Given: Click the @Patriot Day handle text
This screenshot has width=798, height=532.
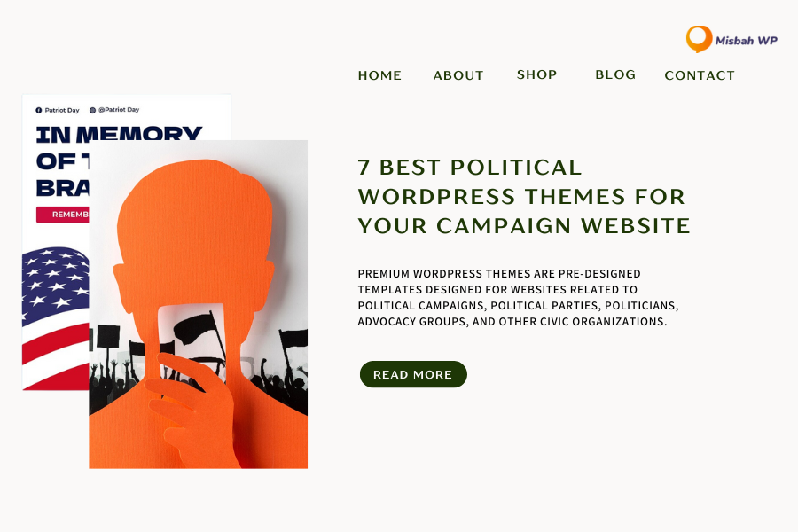Looking at the screenshot, I should [119, 110].
